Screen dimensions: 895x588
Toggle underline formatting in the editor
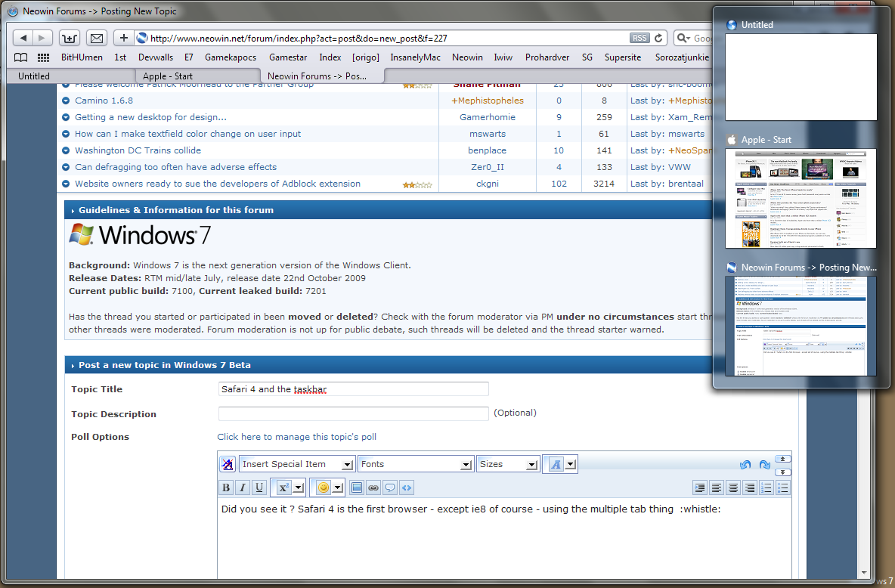(x=259, y=487)
